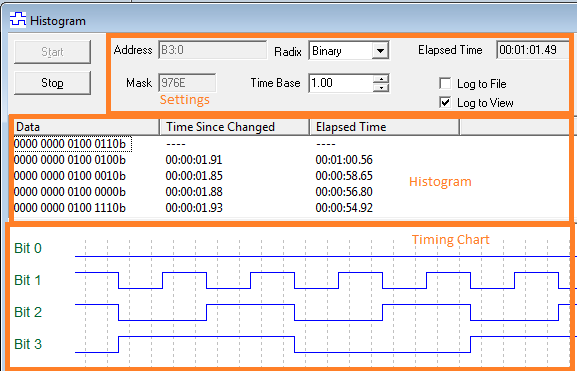Select row 0000 0000 0100 0110b
The image size is (577, 371).
[x=70, y=144]
